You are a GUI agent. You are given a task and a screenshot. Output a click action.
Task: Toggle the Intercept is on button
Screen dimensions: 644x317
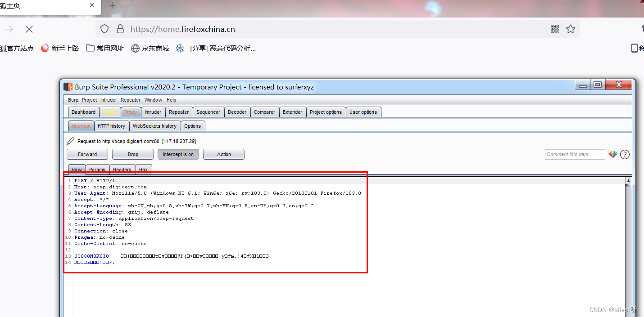click(178, 154)
